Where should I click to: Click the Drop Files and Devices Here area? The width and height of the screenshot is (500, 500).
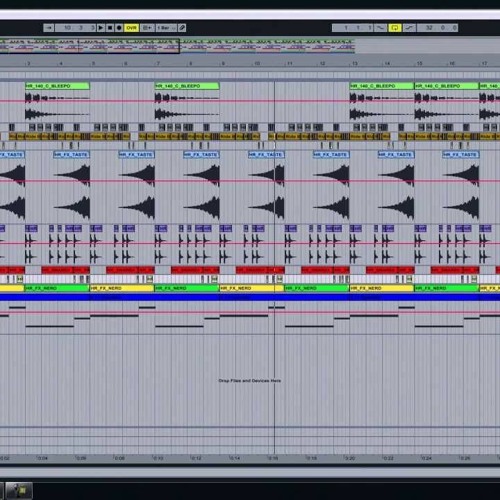pyautogui.click(x=250, y=380)
